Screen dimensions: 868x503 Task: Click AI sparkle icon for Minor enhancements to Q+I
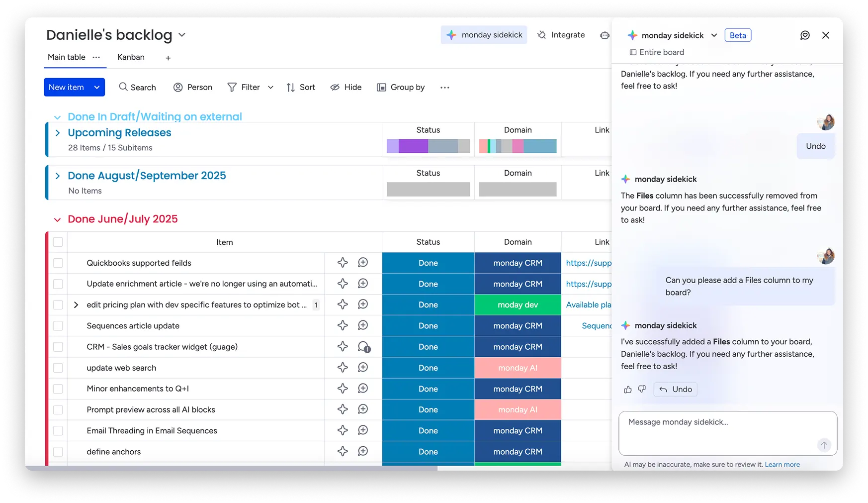343,389
